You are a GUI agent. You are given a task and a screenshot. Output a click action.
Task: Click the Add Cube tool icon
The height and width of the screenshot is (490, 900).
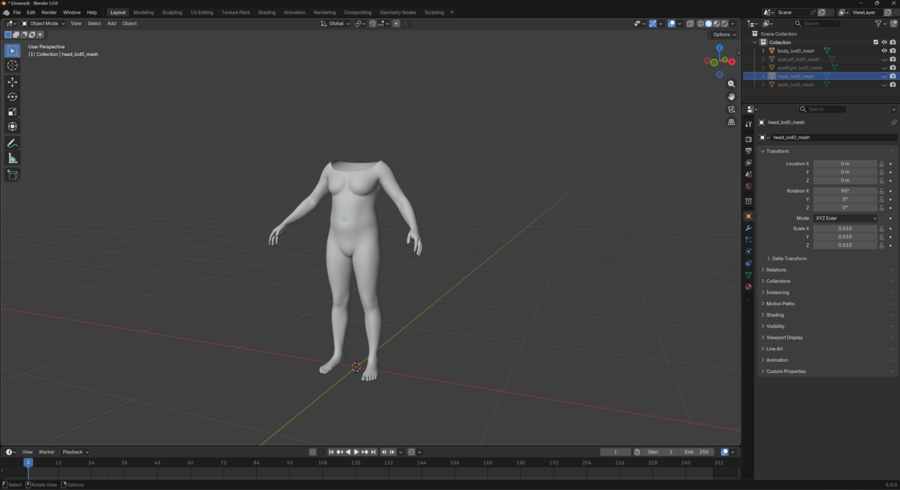pos(12,175)
